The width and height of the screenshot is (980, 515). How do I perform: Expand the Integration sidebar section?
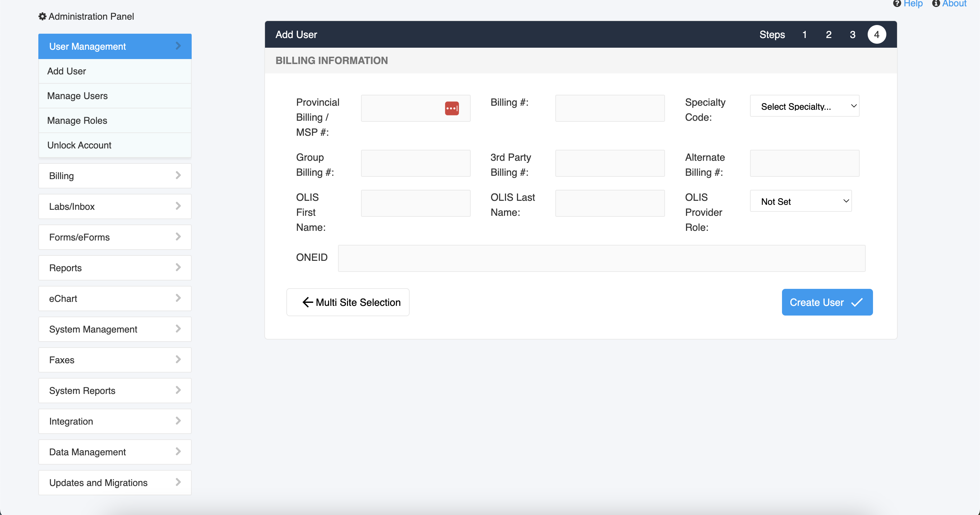click(115, 421)
